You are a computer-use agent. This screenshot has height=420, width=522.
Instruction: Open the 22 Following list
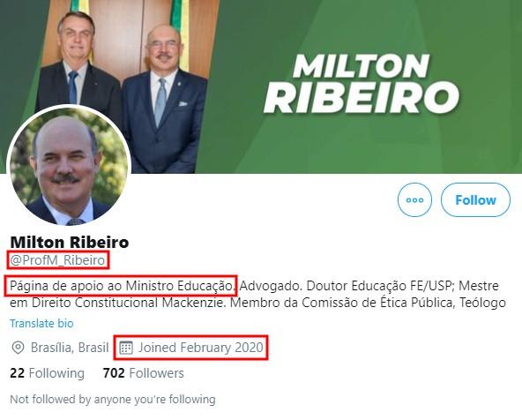47,373
